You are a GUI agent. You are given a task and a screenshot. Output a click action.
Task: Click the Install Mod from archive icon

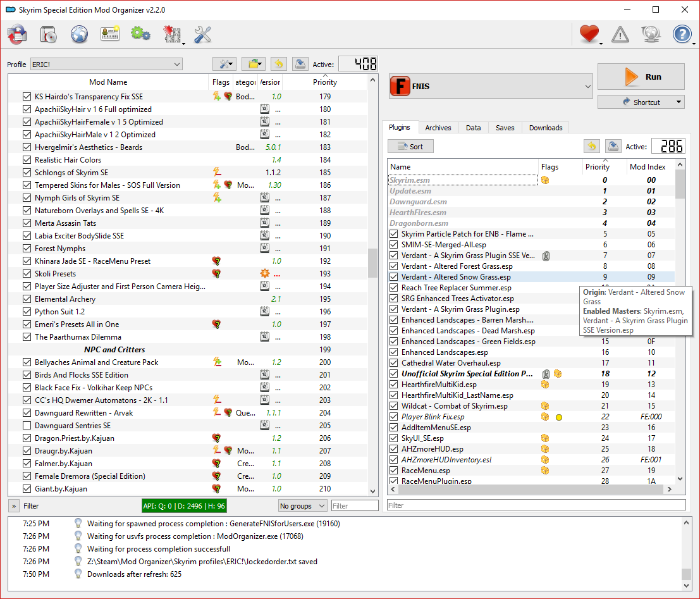point(17,34)
